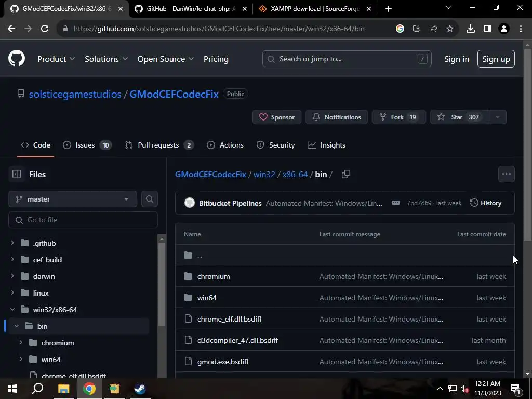Open the Pricing link
Image resolution: width=532 pixels, height=399 pixels.
coord(216,59)
